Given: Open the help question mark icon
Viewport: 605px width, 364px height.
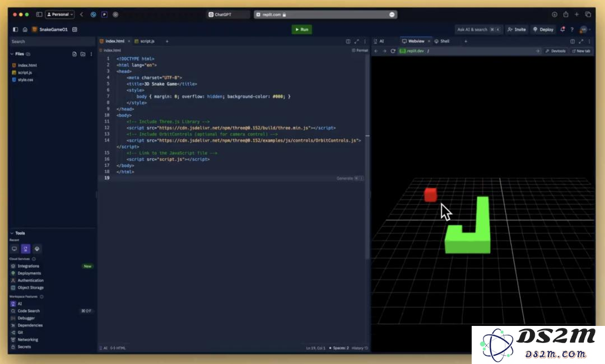Looking at the screenshot, I should pyautogui.click(x=572, y=29).
